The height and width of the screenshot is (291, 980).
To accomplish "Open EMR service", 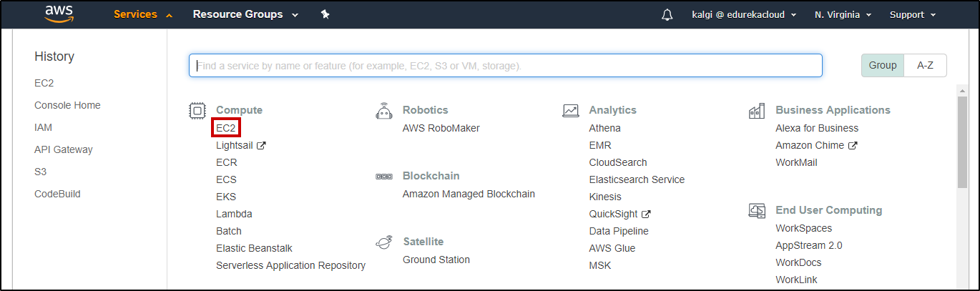I will [x=600, y=145].
